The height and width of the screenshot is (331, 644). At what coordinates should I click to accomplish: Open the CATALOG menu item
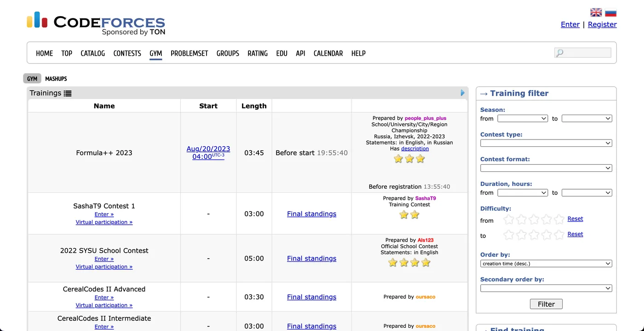point(93,53)
